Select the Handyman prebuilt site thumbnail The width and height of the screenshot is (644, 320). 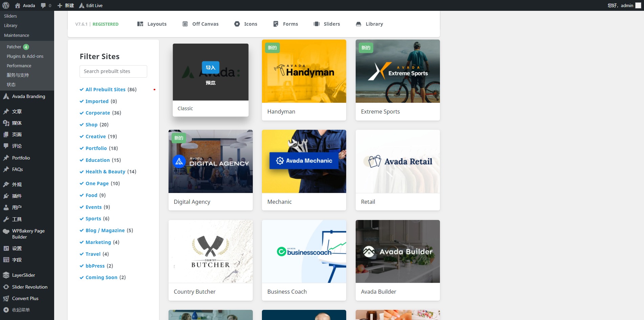point(304,71)
